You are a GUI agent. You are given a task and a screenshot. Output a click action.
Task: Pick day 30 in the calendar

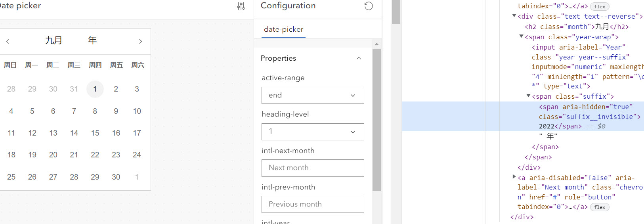click(116, 177)
